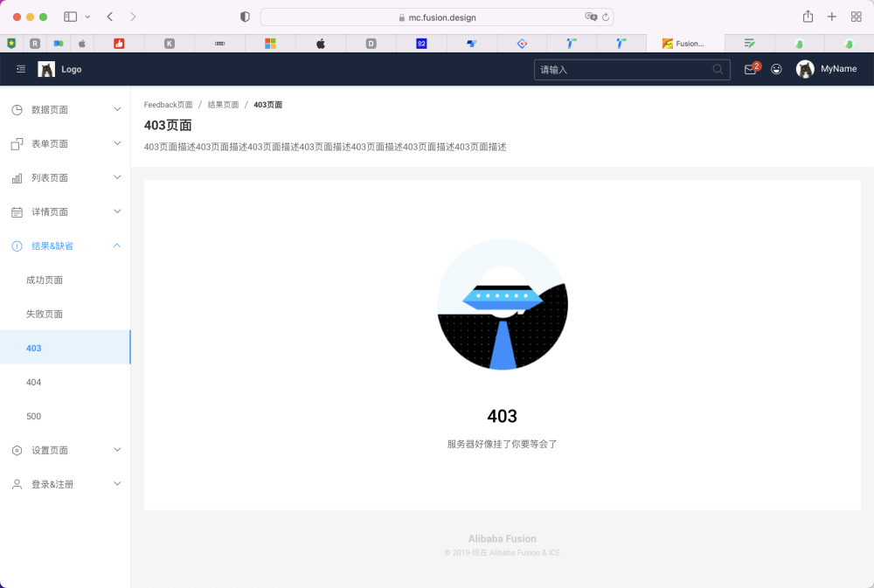Open the Feedback页面 breadcrumb link
Screen dimensions: 874x588
[x=168, y=104]
